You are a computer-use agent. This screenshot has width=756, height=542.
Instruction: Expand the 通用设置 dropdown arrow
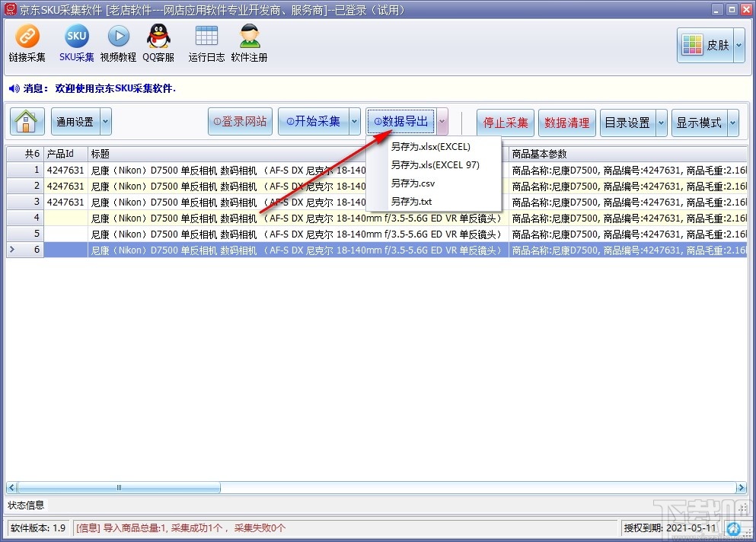[x=106, y=122]
